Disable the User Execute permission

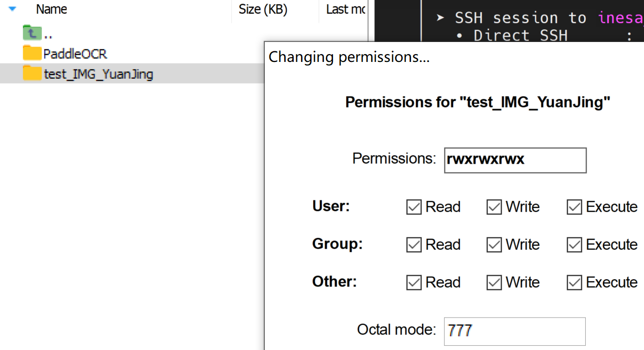coord(574,207)
